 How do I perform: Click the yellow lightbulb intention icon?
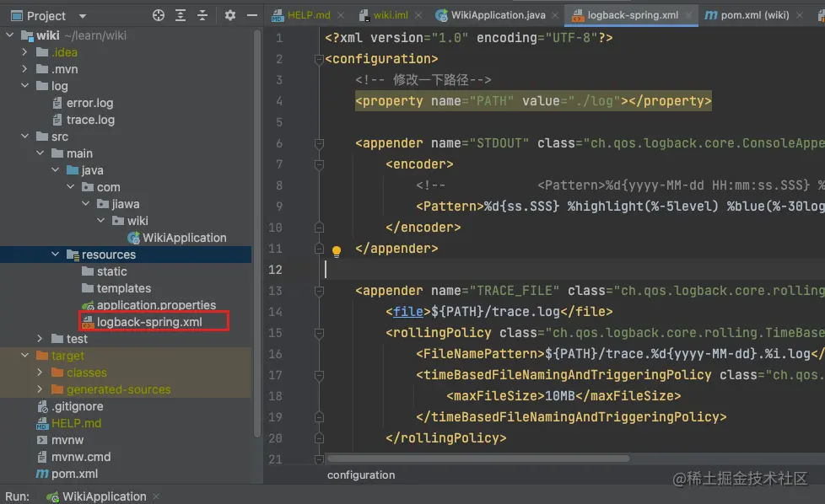pos(337,250)
